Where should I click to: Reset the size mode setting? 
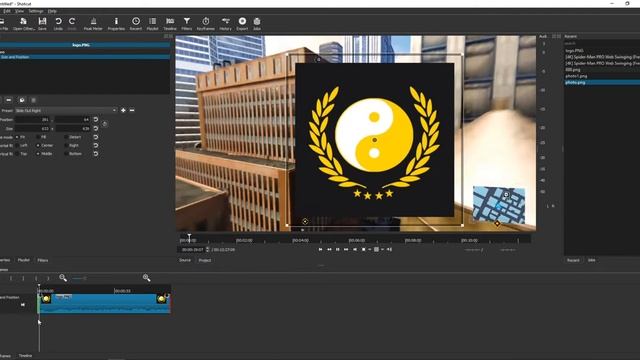[x=96, y=137]
